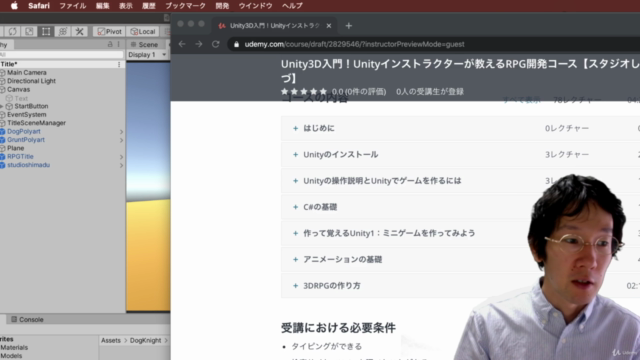Select Unity Transform tool in toolbar
This screenshot has height=360, width=640.
(63, 31)
